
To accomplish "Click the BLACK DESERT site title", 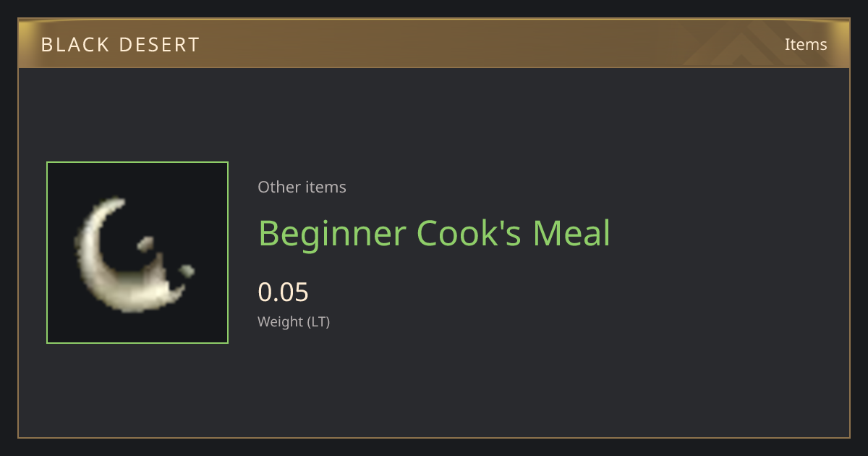I will click(120, 45).
